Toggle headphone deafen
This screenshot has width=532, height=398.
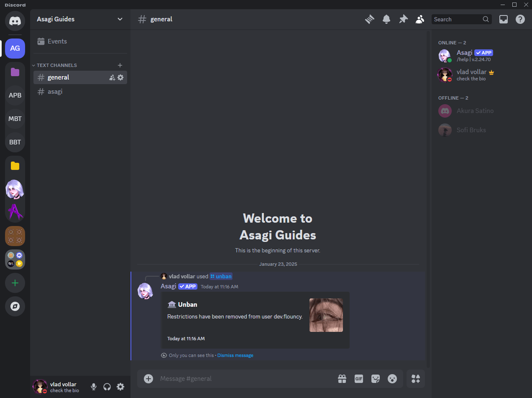click(107, 387)
